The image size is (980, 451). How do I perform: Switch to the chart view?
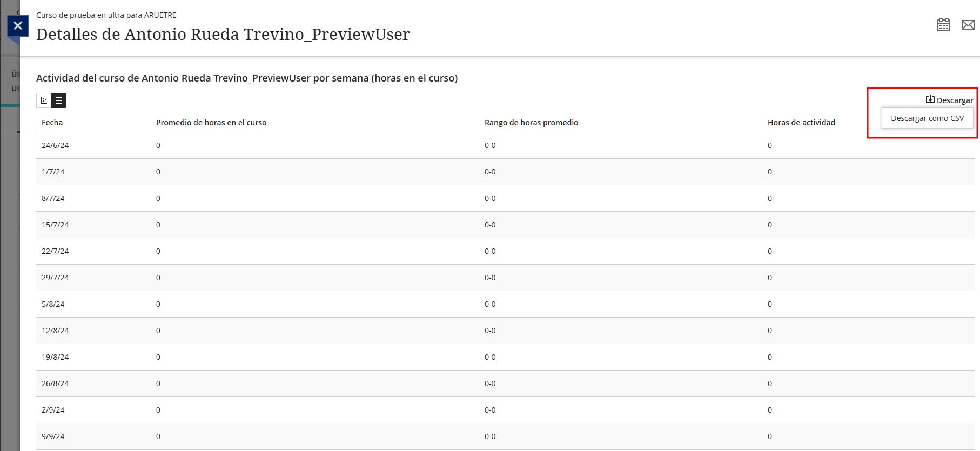click(44, 100)
